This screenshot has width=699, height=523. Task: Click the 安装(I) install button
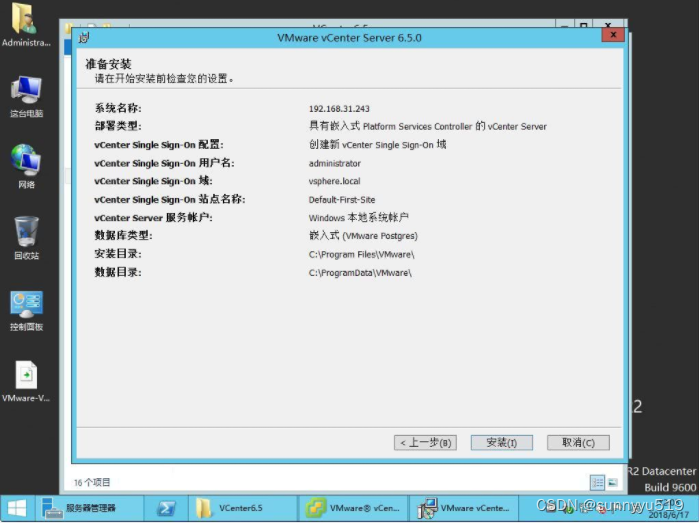click(x=502, y=443)
